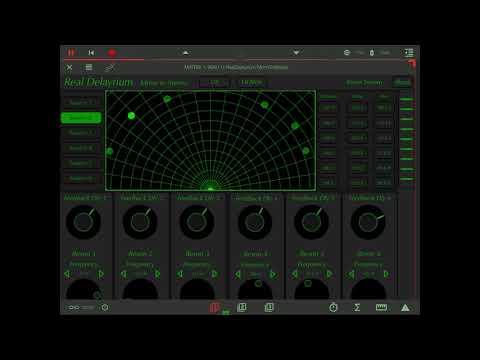480x360 pixels.
Task: Decrease Beam 5 frequency with left arrow
Action: (x=295, y=274)
